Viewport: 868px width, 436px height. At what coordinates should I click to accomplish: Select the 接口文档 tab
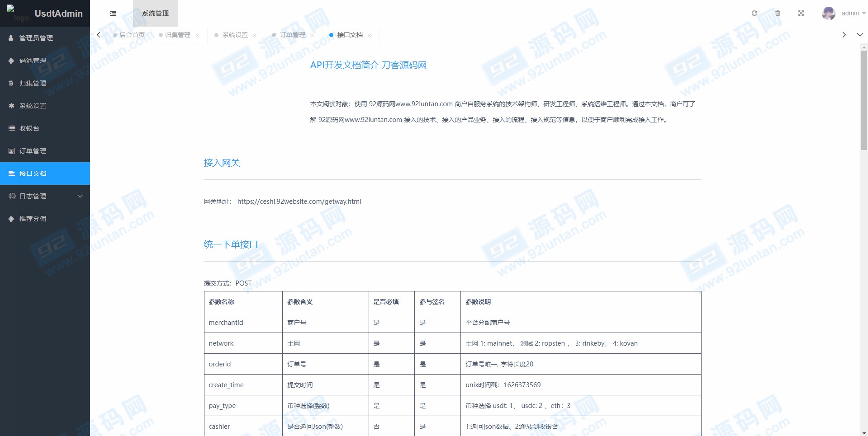(x=350, y=35)
